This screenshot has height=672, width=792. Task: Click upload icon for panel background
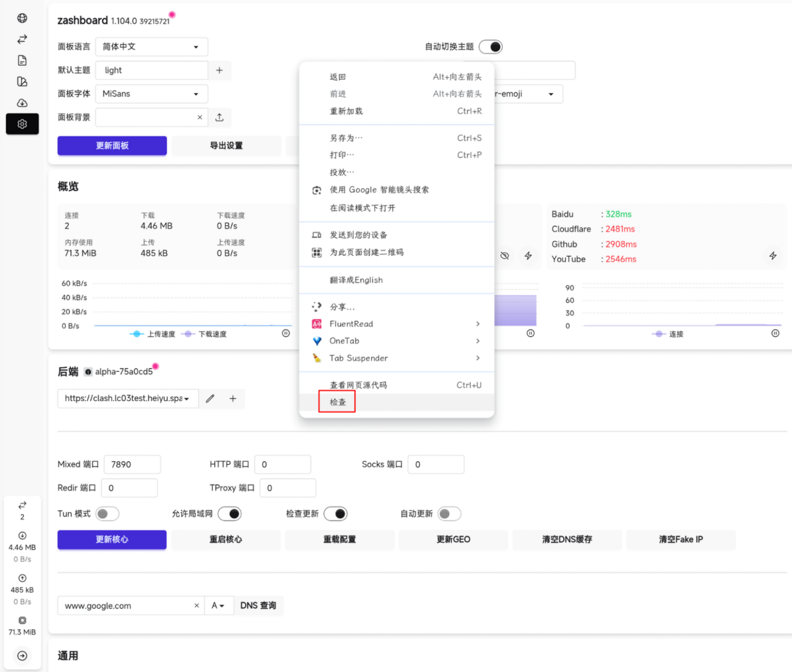(x=219, y=117)
